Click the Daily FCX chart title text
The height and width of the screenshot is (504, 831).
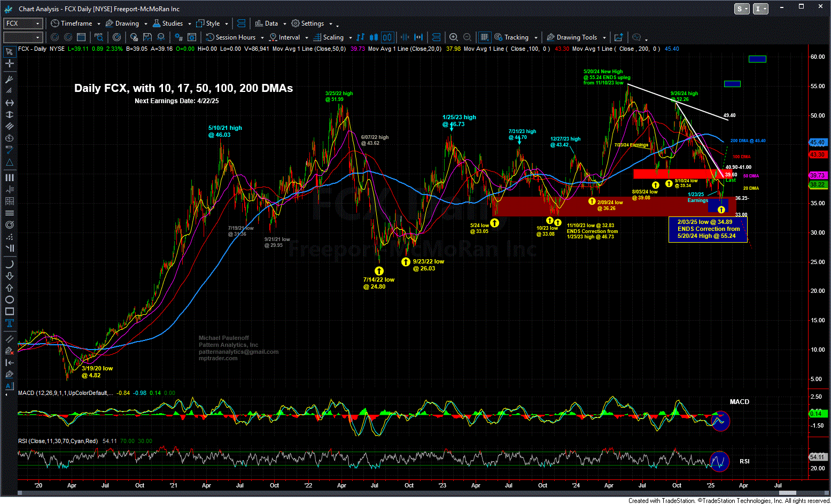point(183,88)
